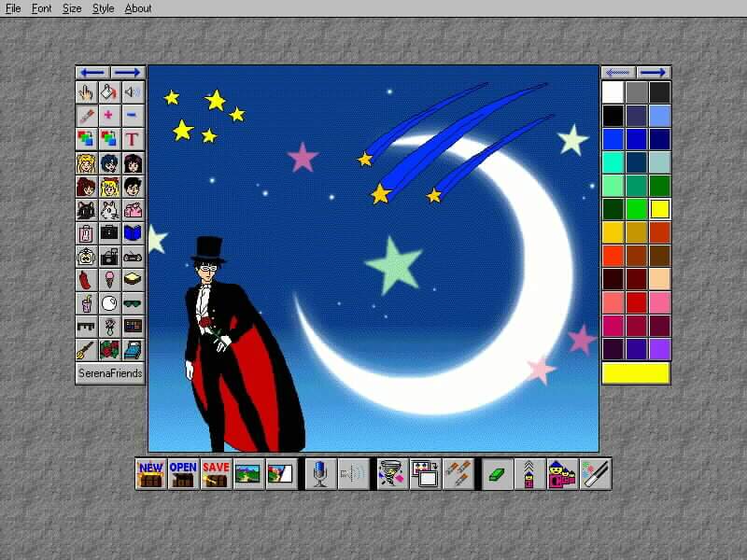Image resolution: width=747 pixels, height=560 pixels.
Task: Show previous color palette with left arrow
Action: click(618, 73)
